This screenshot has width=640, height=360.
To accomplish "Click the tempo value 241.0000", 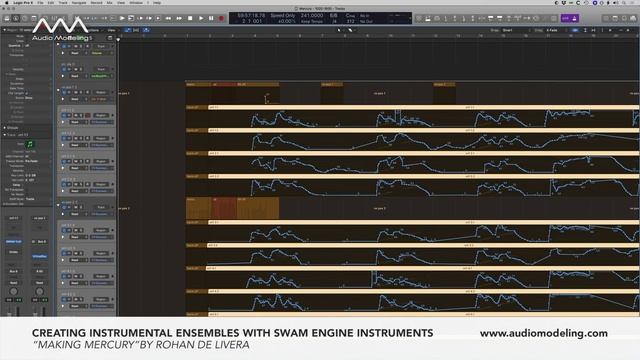I will pyautogui.click(x=312, y=16).
